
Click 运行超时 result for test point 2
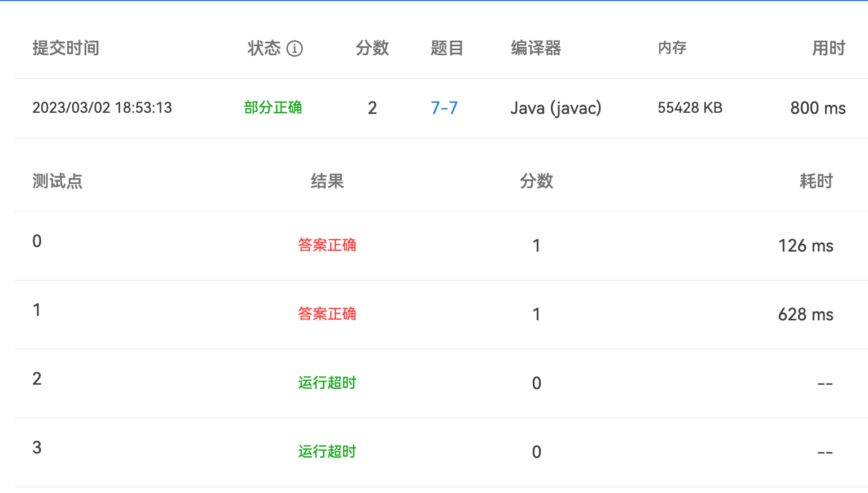[x=327, y=383]
